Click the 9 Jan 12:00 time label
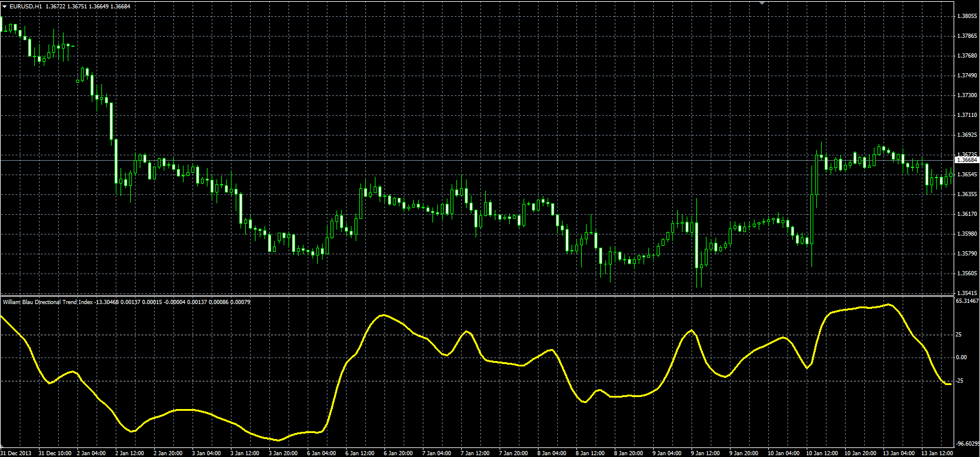This screenshot has width=980, height=457. [705, 453]
